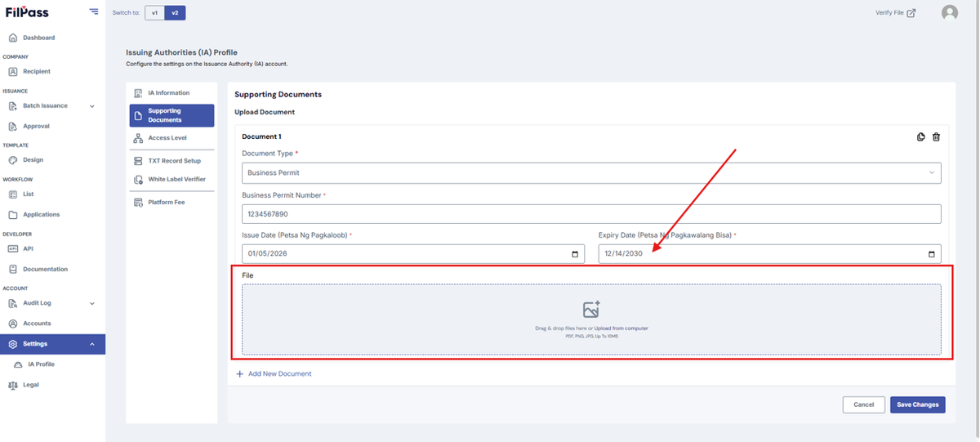Click Upload from computer link
Viewport: 980px width, 442px height.
tap(621, 328)
